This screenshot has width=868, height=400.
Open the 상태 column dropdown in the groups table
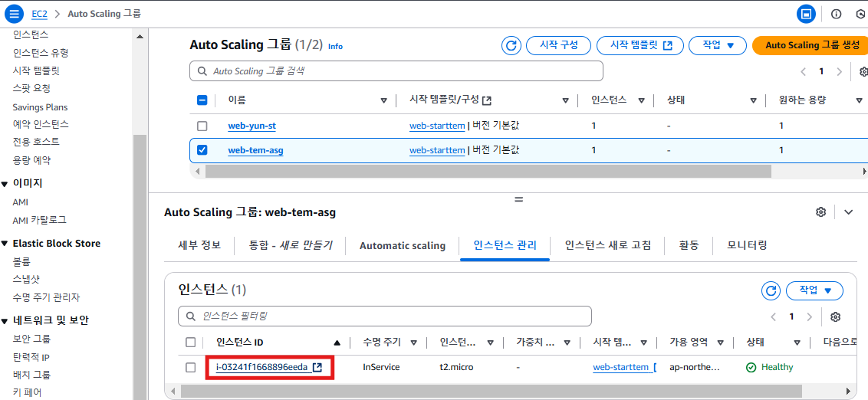click(754, 100)
